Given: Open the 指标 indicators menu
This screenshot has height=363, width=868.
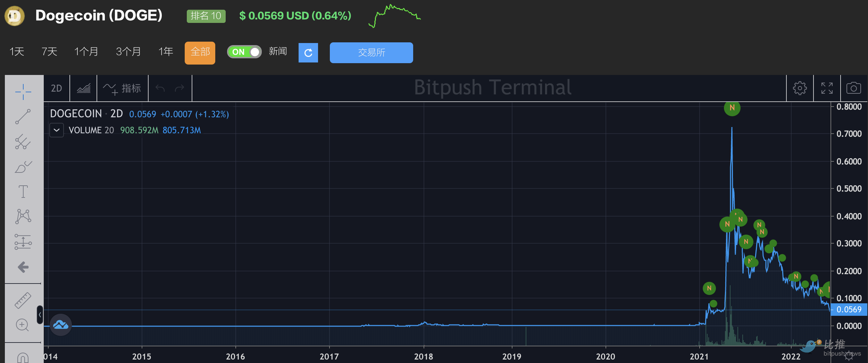Looking at the screenshot, I should point(123,88).
